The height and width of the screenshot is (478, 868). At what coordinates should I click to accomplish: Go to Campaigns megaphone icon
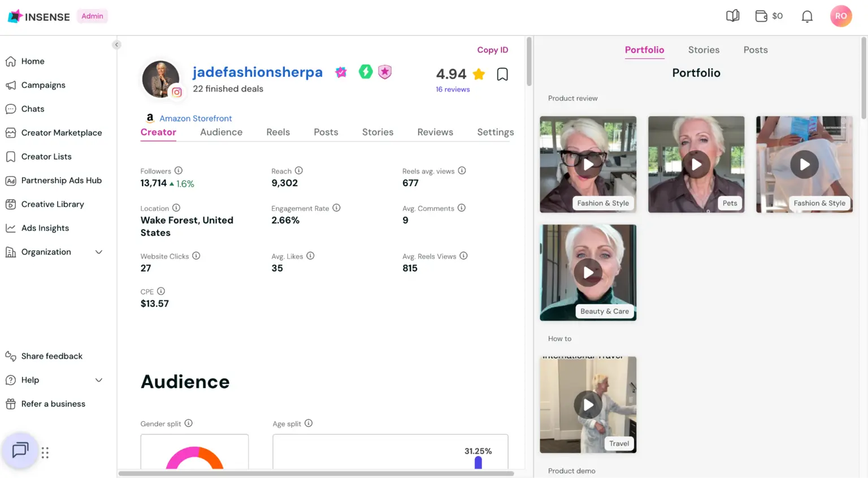[11, 85]
